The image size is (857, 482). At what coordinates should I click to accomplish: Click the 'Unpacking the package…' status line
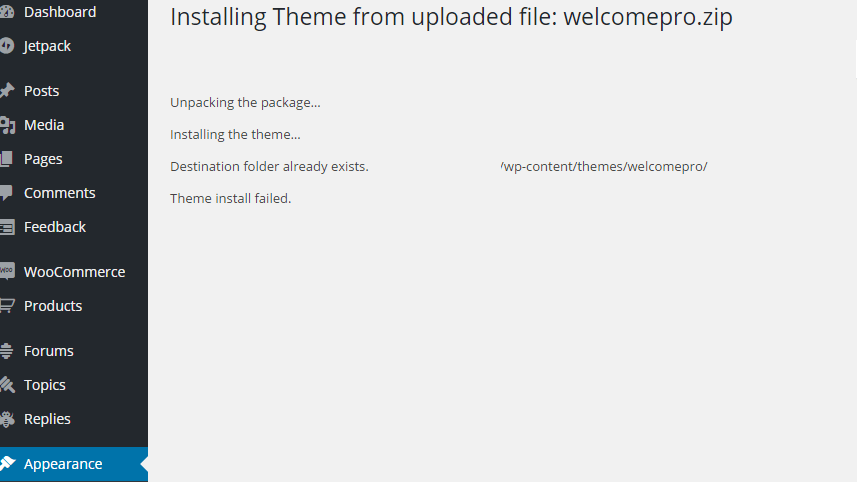[245, 102]
